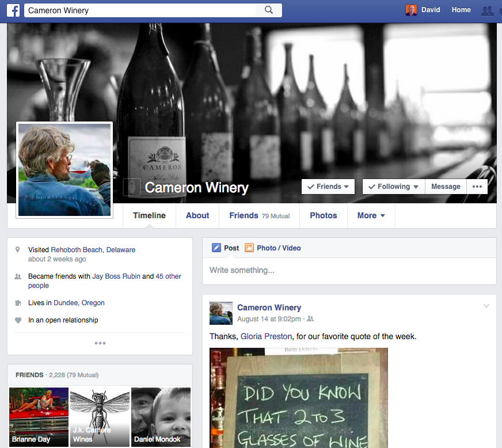Viewport: 502px width, 448px height.
Task: Click the Facebook logo icon
Action: point(13,10)
